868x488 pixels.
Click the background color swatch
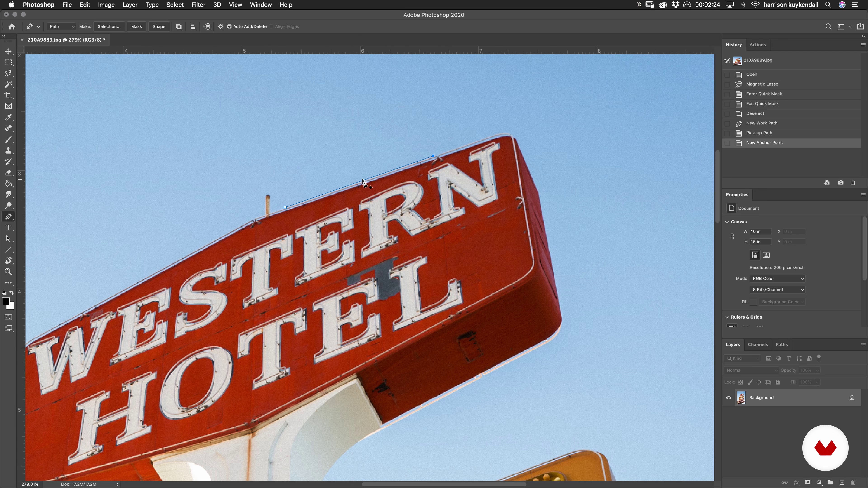pyautogui.click(x=12, y=307)
